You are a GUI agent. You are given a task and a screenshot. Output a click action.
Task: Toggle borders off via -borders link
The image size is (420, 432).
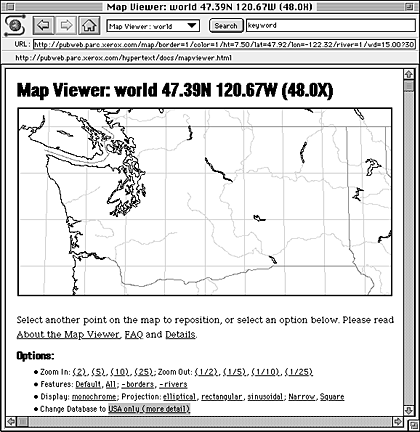point(138,384)
